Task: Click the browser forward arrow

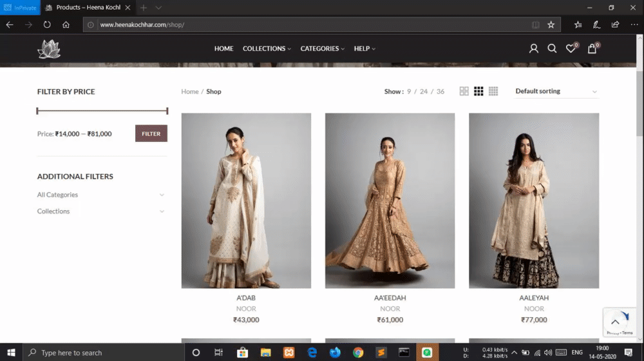Action: [x=28, y=24]
